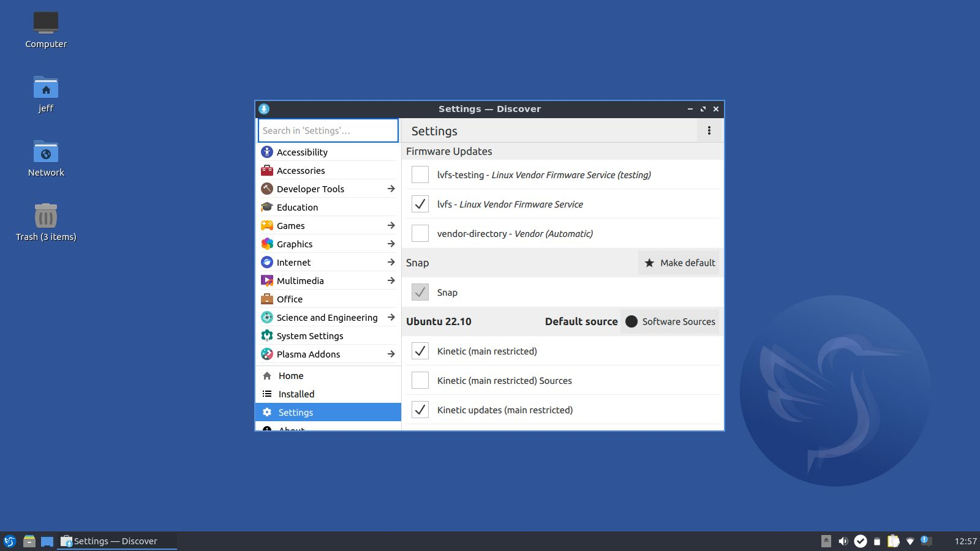Click the network tray icon
Image resolution: width=980 pixels, height=551 pixels.
pyautogui.click(x=910, y=541)
